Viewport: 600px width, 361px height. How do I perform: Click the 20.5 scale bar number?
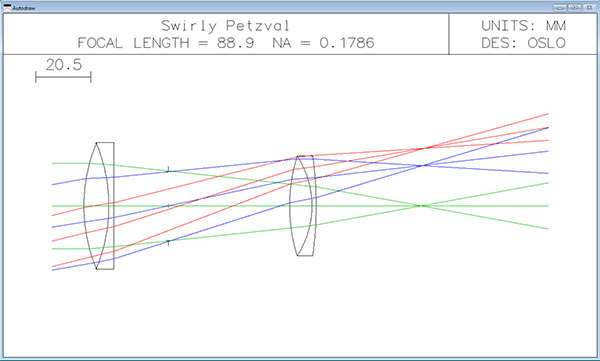64,65
